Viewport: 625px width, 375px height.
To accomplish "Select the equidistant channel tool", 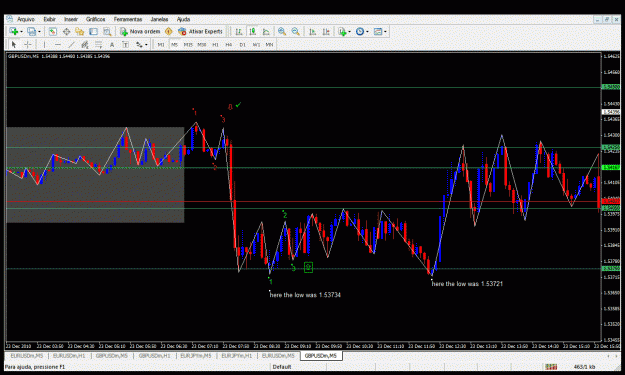I will click(85, 45).
